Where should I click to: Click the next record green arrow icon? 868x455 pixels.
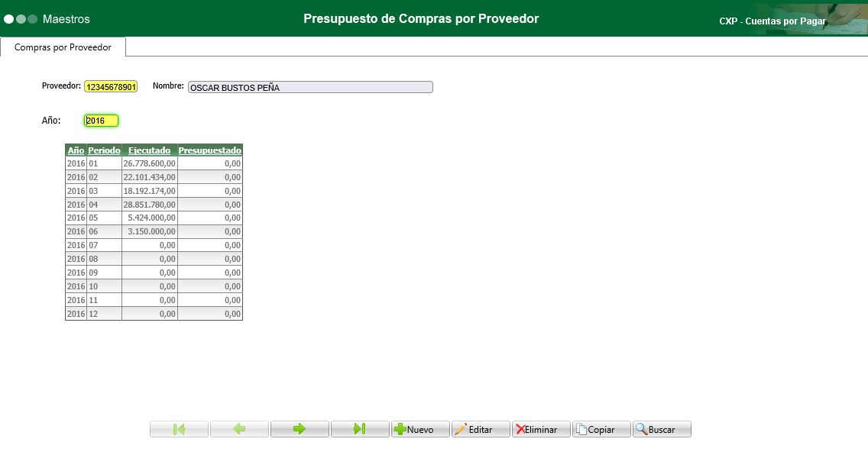click(300, 428)
